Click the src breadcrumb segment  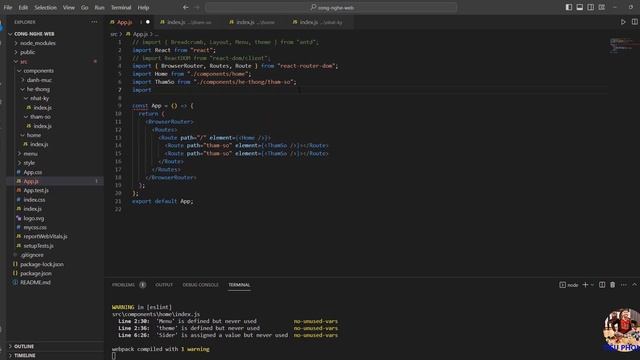[113, 34]
